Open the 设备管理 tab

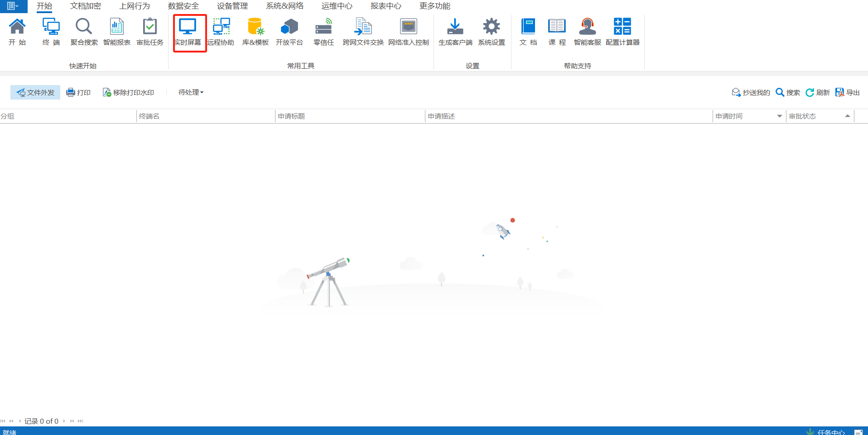[232, 6]
